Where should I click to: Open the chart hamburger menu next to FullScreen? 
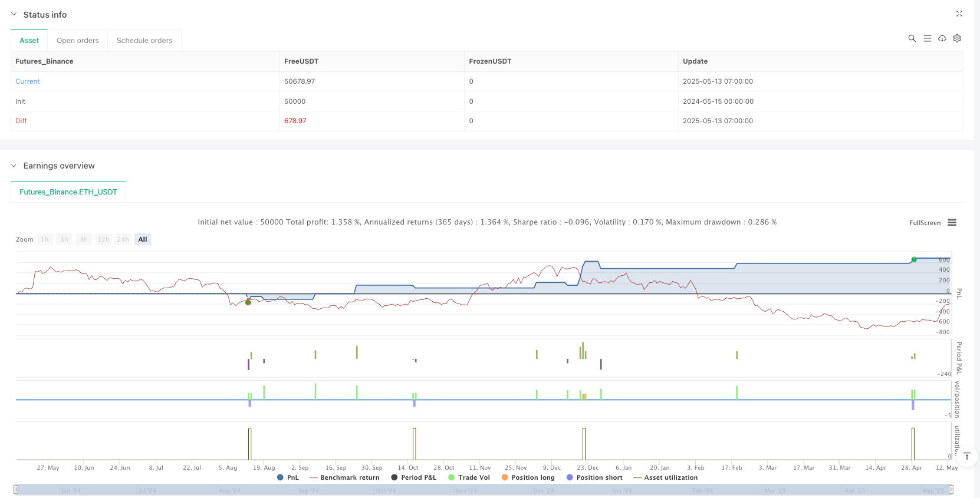[952, 223]
